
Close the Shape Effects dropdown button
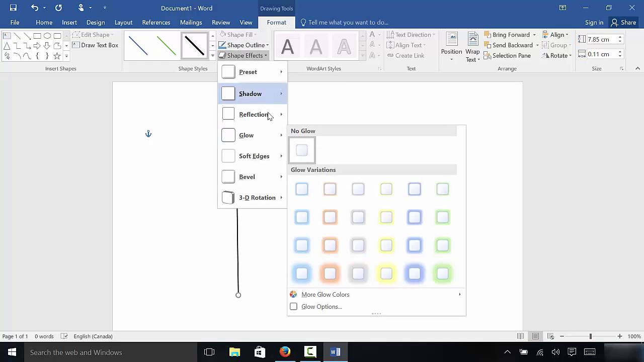click(x=243, y=55)
